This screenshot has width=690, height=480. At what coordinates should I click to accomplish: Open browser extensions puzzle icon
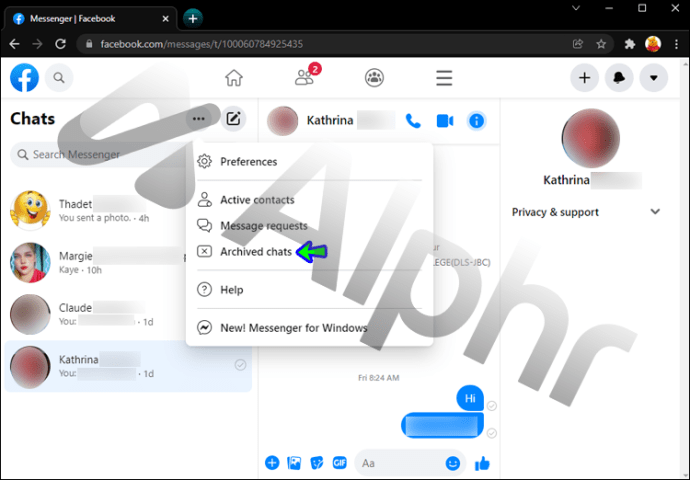[630, 44]
